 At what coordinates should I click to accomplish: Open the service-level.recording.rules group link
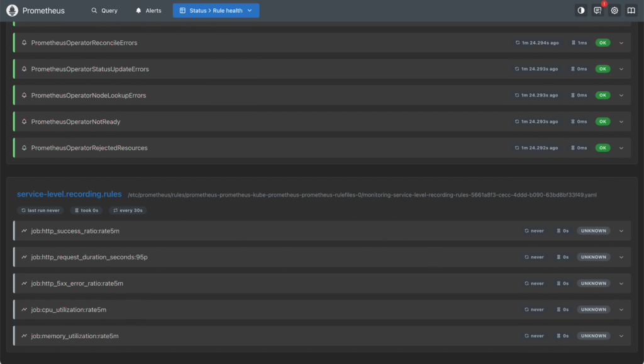(x=69, y=194)
